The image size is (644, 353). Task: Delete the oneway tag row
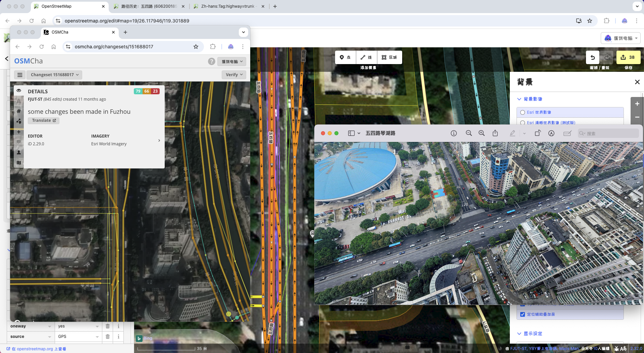[108, 326]
